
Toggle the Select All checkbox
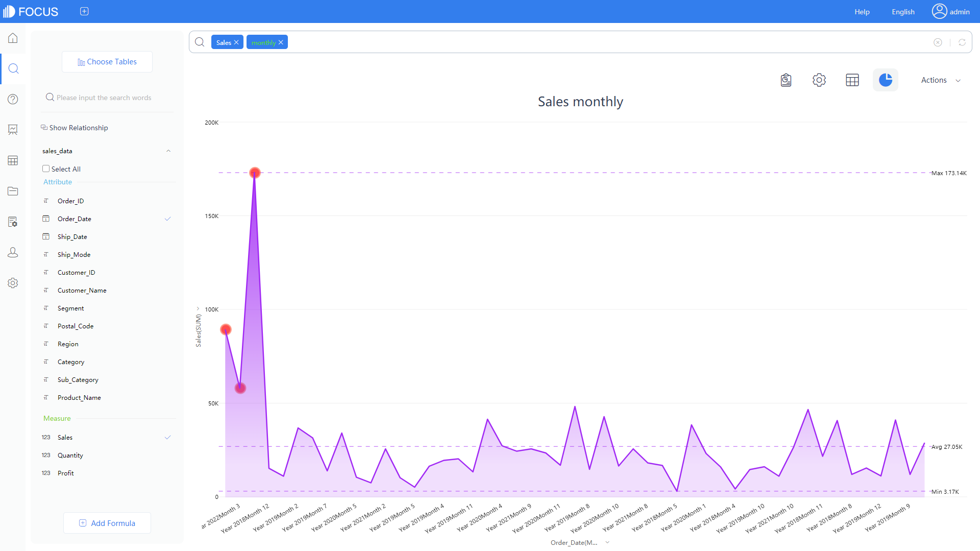(x=46, y=169)
